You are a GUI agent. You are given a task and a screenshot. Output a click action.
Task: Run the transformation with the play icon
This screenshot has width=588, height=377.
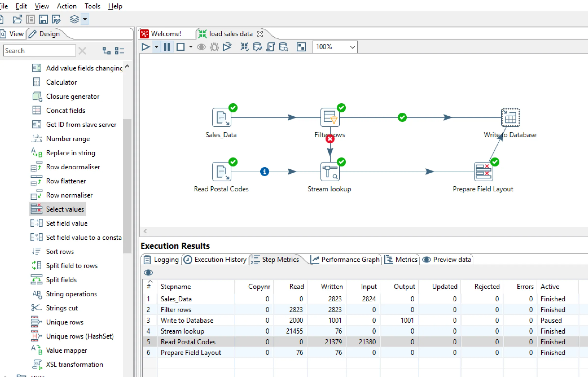point(145,47)
